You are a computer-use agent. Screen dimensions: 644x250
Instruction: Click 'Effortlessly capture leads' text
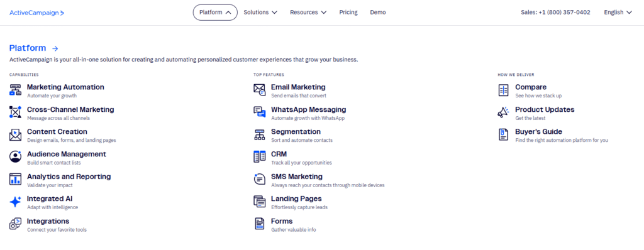pos(299,207)
